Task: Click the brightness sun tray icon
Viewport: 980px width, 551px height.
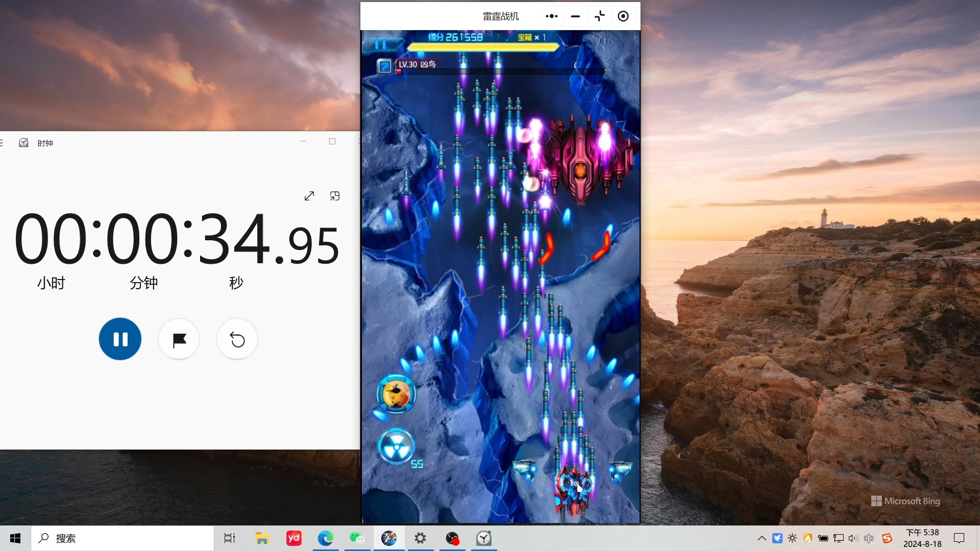Action: 793,538
